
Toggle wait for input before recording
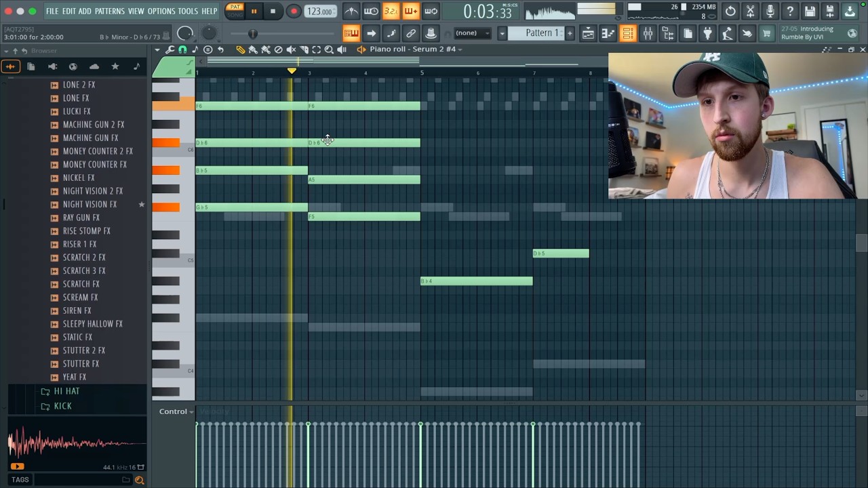pos(371,11)
